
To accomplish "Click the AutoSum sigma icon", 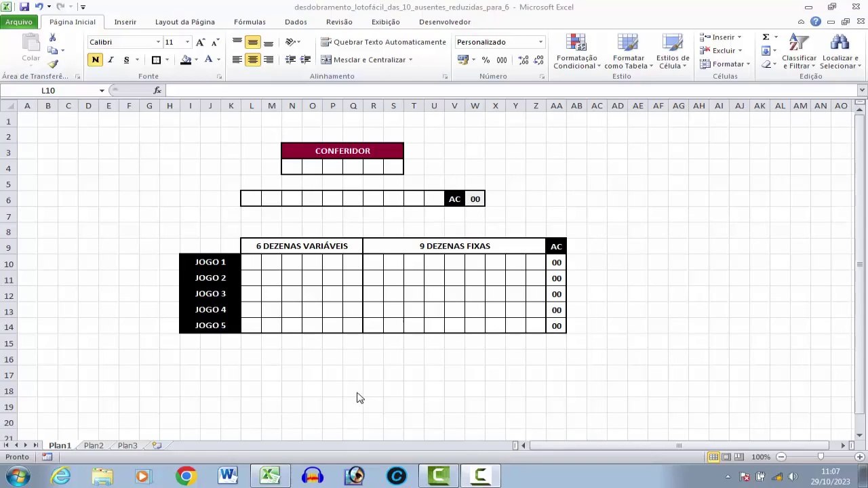I will point(766,37).
